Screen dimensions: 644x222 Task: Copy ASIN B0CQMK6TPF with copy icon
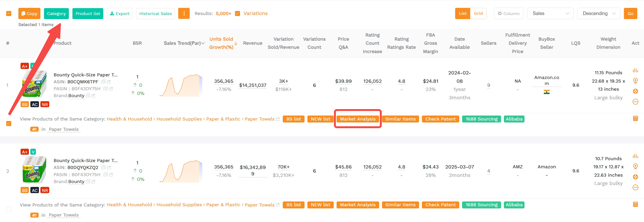(x=103, y=82)
